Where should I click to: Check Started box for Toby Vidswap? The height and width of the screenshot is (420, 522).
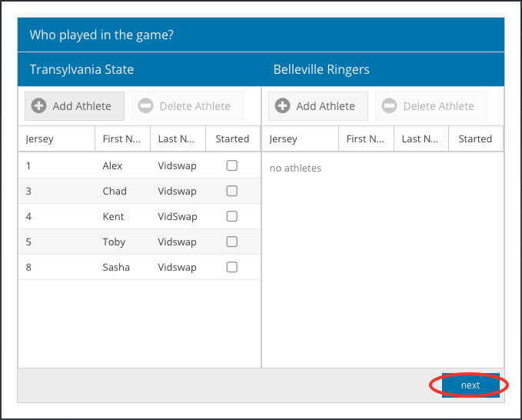pyautogui.click(x=232, y=242)
